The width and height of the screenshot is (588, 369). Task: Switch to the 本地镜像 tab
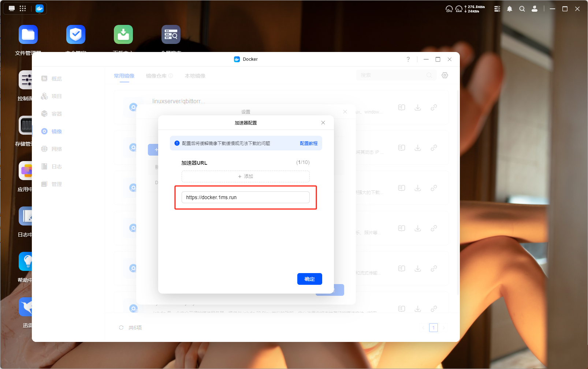pyautogui.click(x=195, y=76)
